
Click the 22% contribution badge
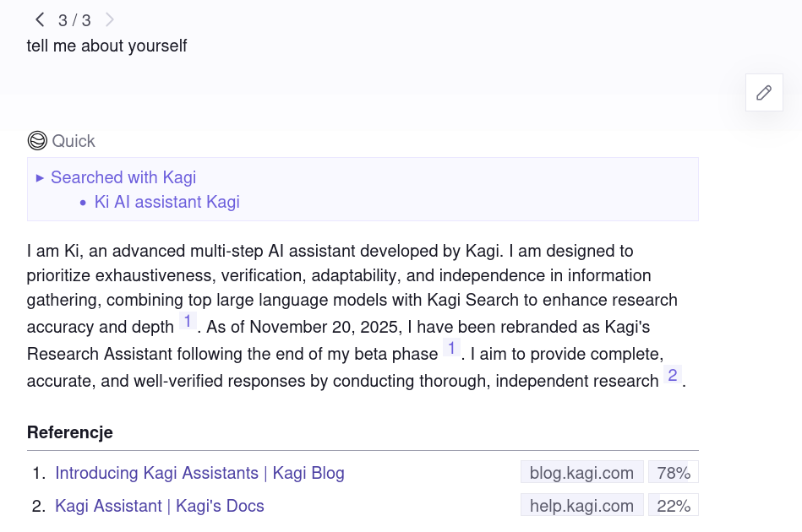pos(674,506)
